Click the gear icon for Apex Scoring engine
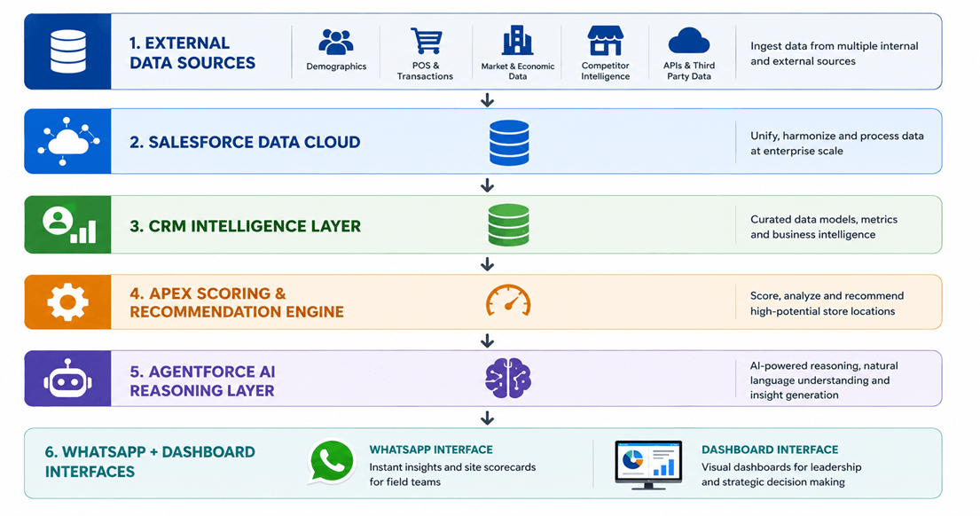This screenshot has height=516, width=980. pos(67,302)
